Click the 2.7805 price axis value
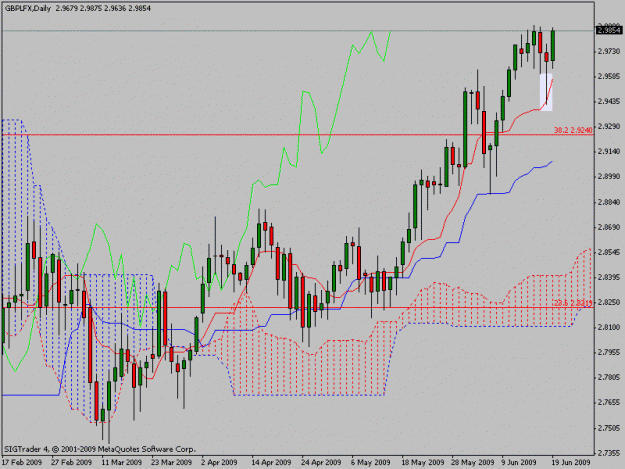 pyautogui.click(x=609, y=377)
